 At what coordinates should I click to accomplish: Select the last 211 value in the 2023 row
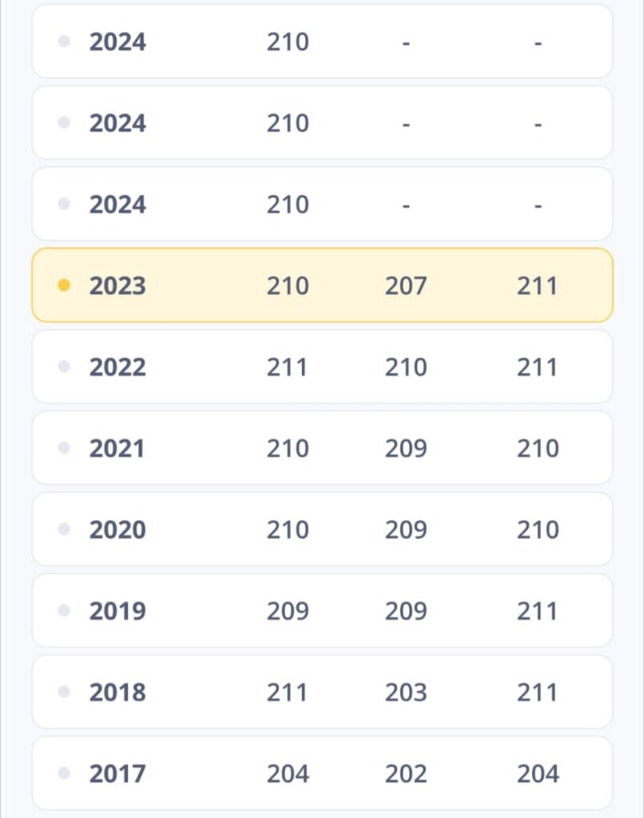click(x=537, y=286)
